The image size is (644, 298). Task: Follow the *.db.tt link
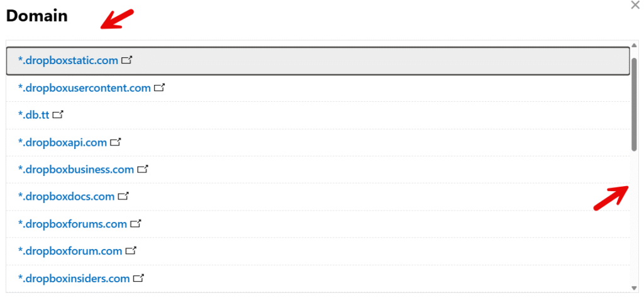(x=34, y=115)
